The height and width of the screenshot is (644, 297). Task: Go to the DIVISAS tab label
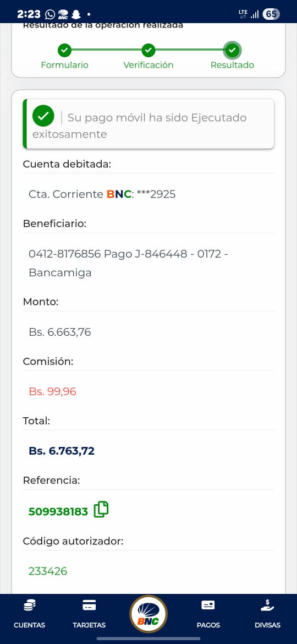pos(267,625)
